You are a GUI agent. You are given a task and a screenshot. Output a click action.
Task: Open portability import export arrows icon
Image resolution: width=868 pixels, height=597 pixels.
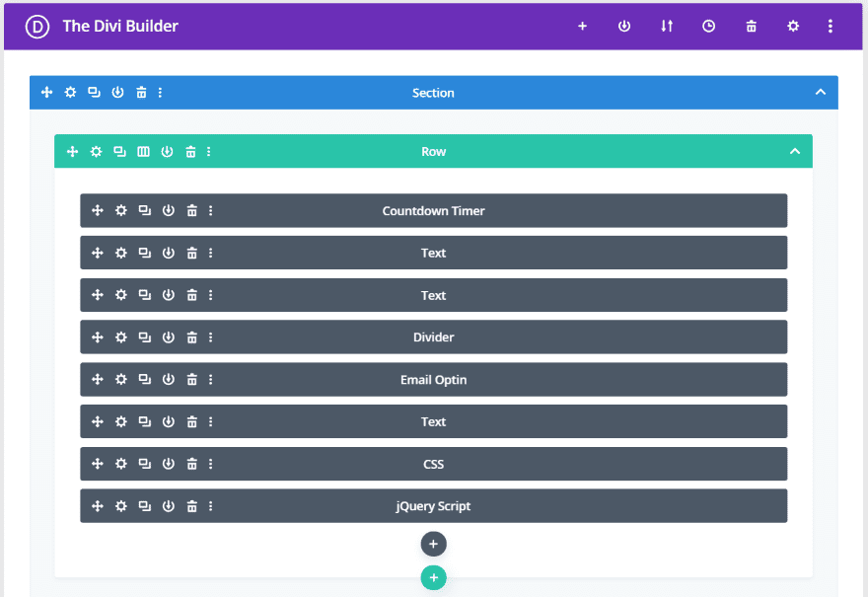667,26
